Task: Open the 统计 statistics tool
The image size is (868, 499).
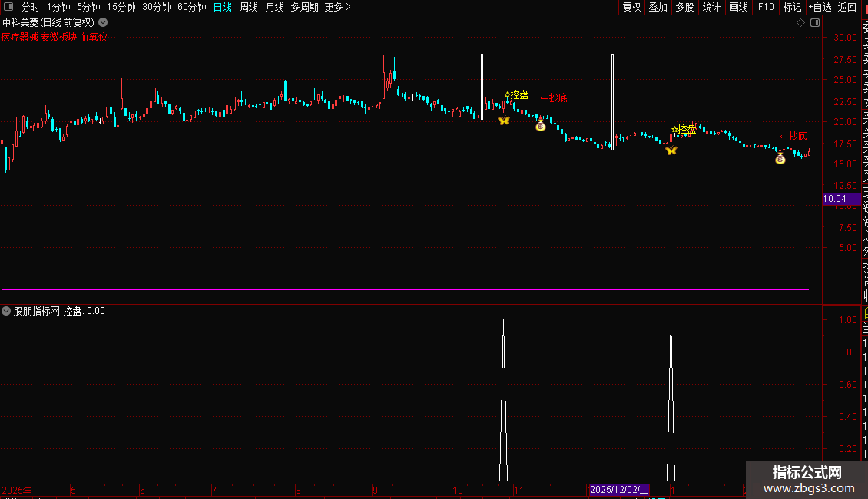Action: click(711, 7)
